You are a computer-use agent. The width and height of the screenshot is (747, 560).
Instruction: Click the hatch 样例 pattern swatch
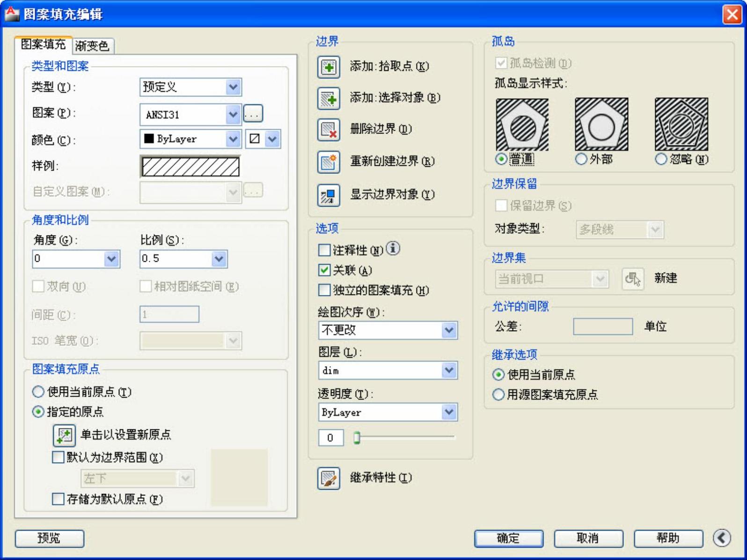(x=190, y=166)
